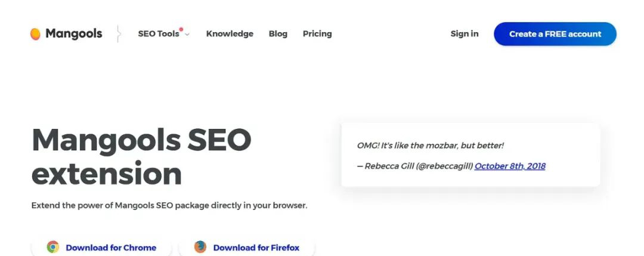
Task: Click the Rebecca Gill attribution text
Action: tap(415, 166)
